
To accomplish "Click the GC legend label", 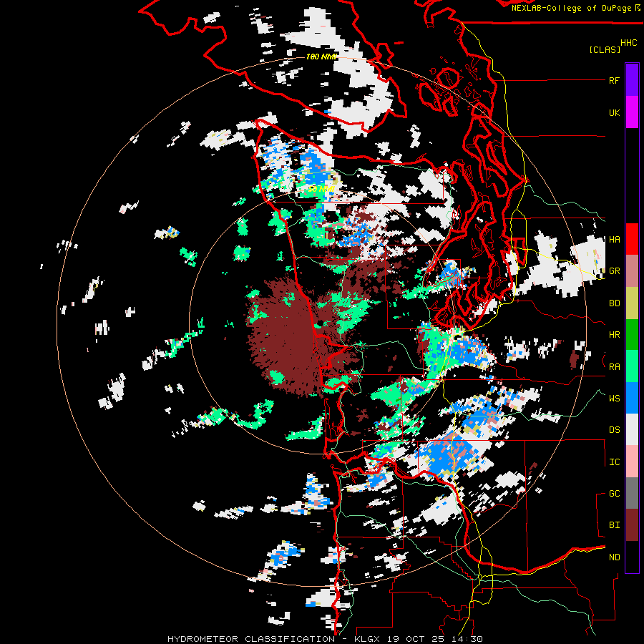I will [614, 494].
